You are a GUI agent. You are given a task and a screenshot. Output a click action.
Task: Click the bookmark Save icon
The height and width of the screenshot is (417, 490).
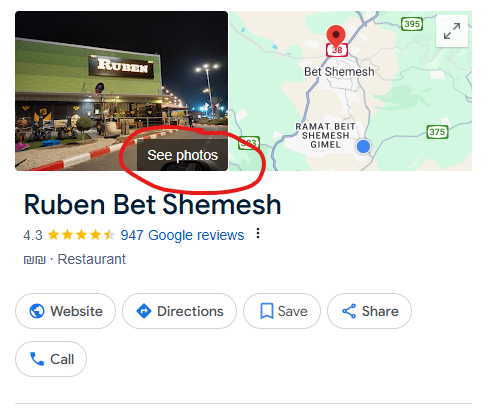[x=267, y=311]
